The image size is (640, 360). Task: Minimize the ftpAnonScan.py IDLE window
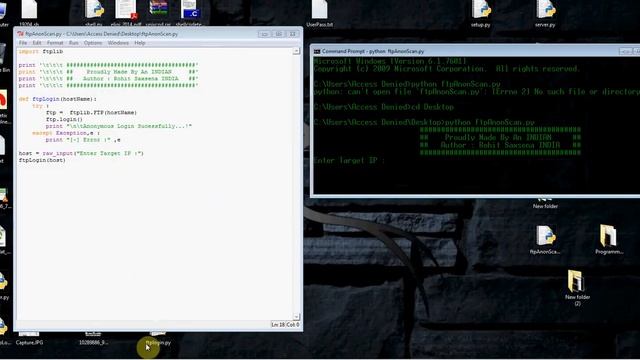pyautogui.click(x=264, y=34)
